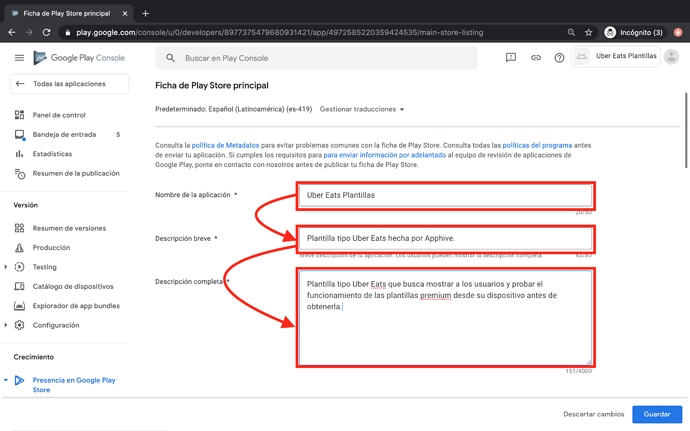Expand the Configuración section arrow
690x431 pixels.
tap(6, 325)
